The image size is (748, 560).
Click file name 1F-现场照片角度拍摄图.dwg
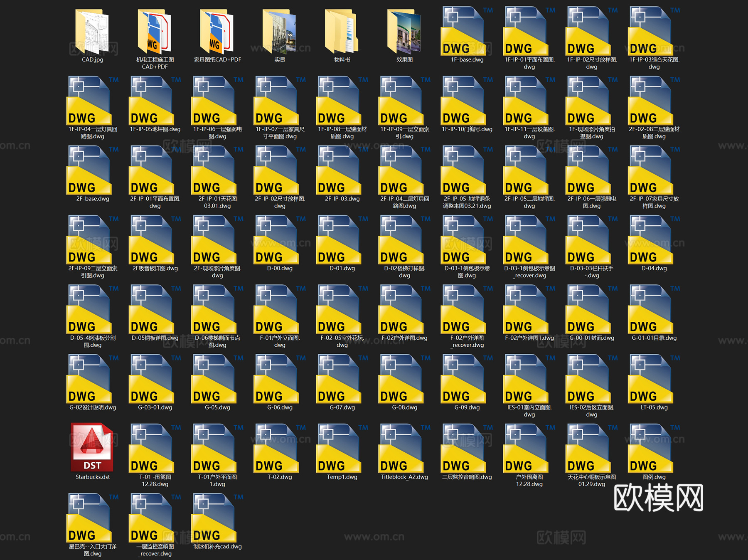[x=592, y=133]
